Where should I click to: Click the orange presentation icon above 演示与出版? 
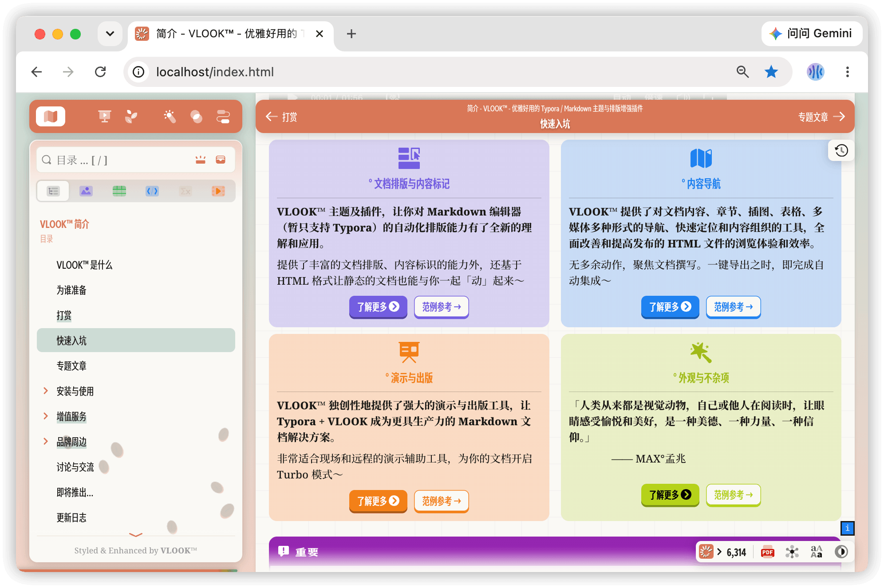click(409, 353)
